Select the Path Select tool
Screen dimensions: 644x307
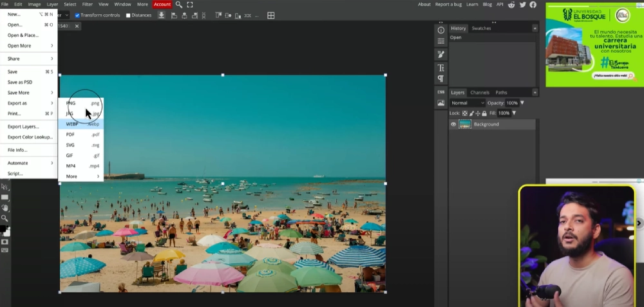click(x=5, y=187)
